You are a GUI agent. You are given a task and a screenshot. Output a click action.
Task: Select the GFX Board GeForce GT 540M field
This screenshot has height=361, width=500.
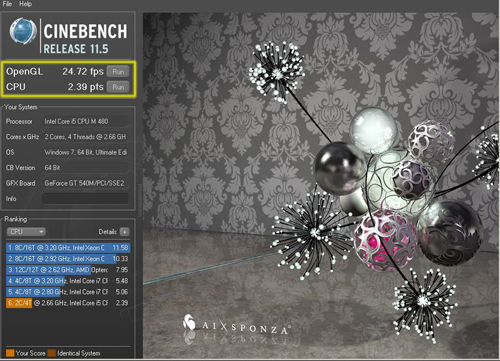(85, 183)
